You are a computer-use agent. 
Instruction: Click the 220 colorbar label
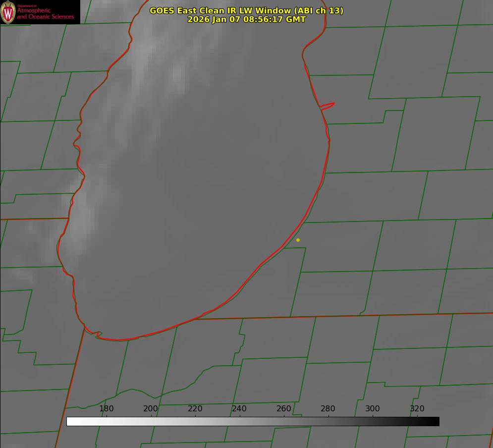[195, 408]
